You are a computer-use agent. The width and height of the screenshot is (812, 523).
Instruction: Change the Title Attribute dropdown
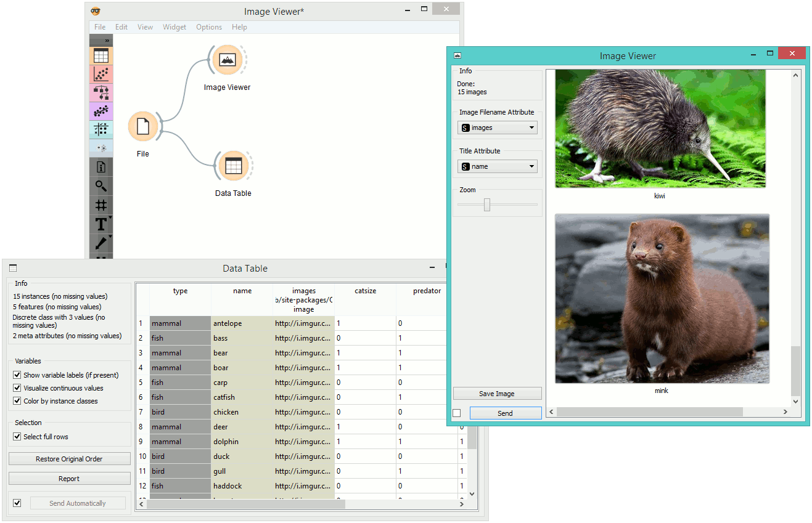pyautogui.click(x=497, y=166)
